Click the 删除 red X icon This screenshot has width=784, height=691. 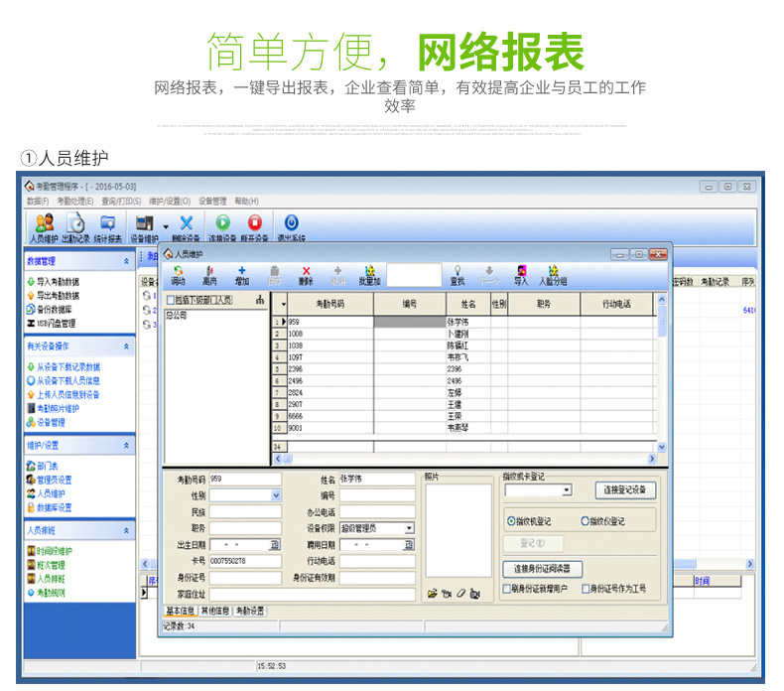[x=306, y=275]
